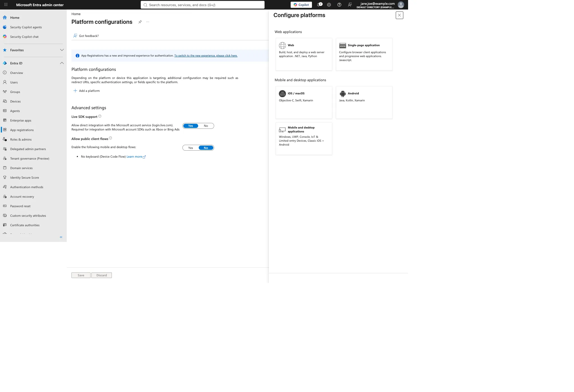Open the help question mark icon
The width and height of the screenshot is (574, 392).
coord(339,5)
